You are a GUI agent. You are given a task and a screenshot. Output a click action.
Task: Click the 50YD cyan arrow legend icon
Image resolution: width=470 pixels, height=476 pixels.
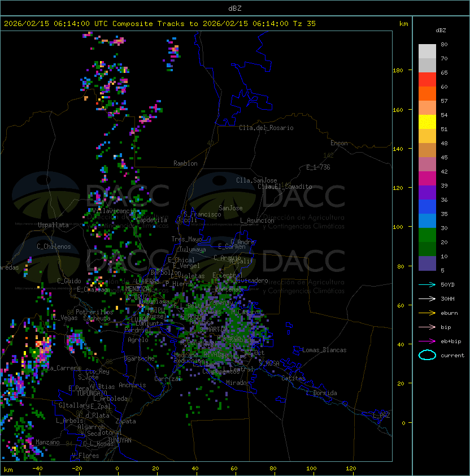click(427, 285)
